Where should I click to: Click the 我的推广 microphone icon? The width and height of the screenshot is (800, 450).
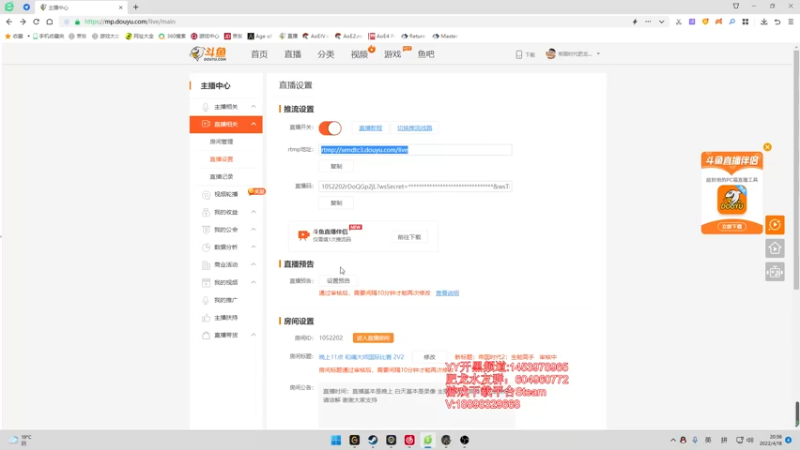click(x=206, y=300)
